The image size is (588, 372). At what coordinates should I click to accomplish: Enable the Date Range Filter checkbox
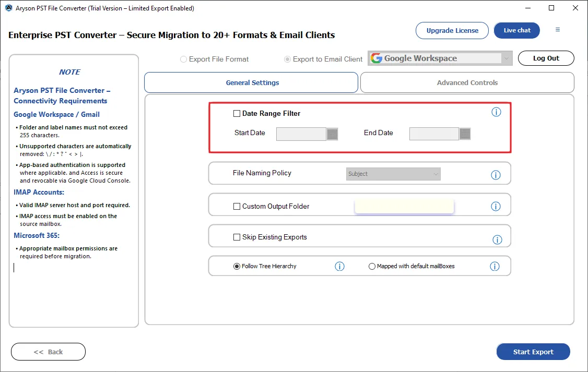coord(237,114)
